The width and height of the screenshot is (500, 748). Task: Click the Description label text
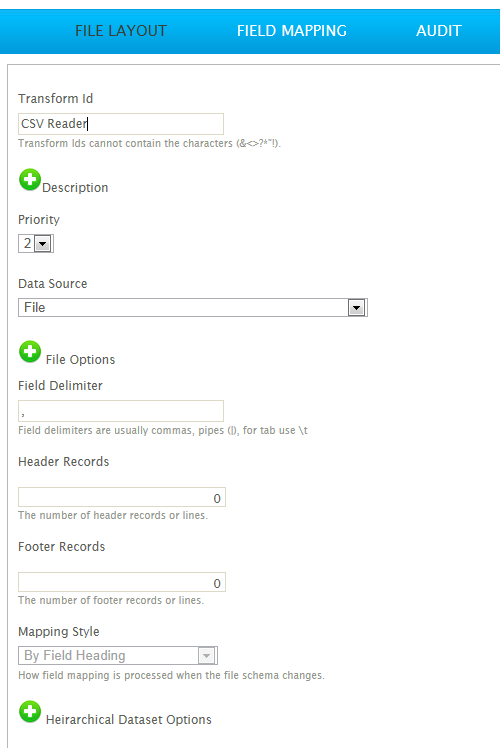click(75, 188)
